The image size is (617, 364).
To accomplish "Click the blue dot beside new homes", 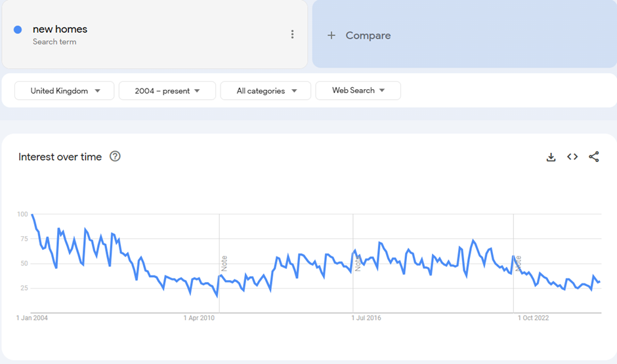I will pyautogui.click(x=18, y=30).
